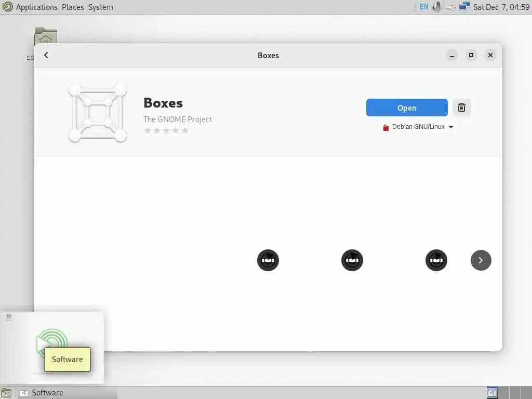Go back using the header back arrow

point(46,55)
